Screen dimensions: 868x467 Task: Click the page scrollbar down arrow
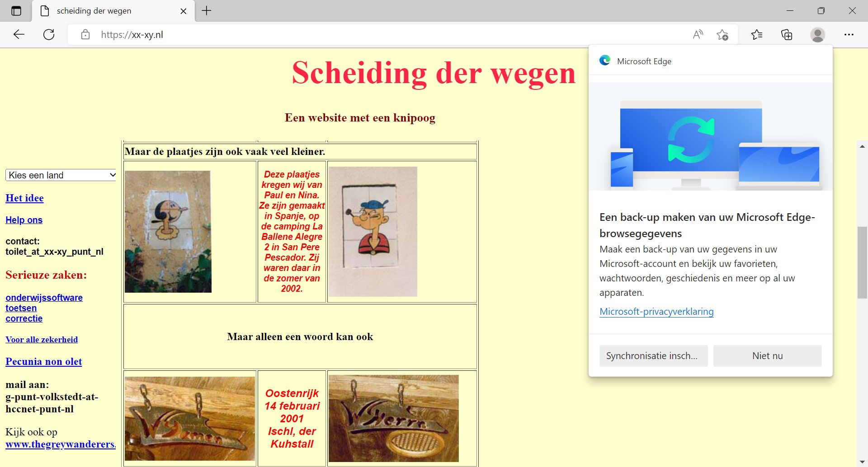862,462
